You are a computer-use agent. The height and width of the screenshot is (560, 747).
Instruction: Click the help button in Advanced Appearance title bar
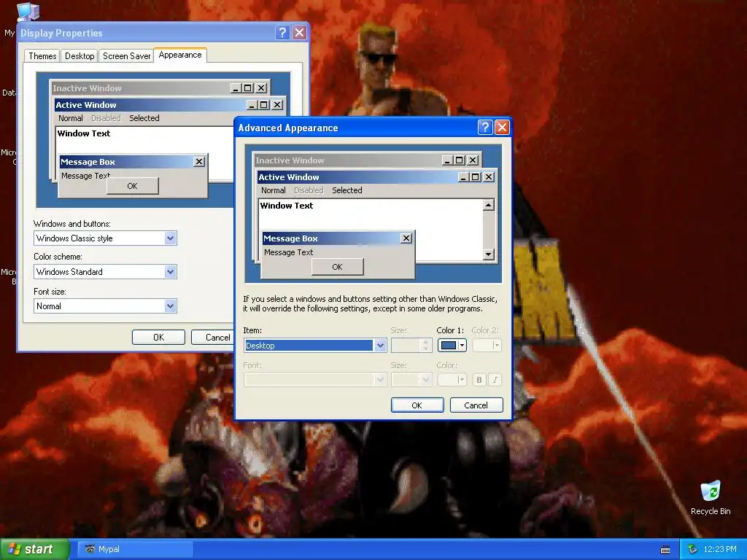tap(484, 127)
